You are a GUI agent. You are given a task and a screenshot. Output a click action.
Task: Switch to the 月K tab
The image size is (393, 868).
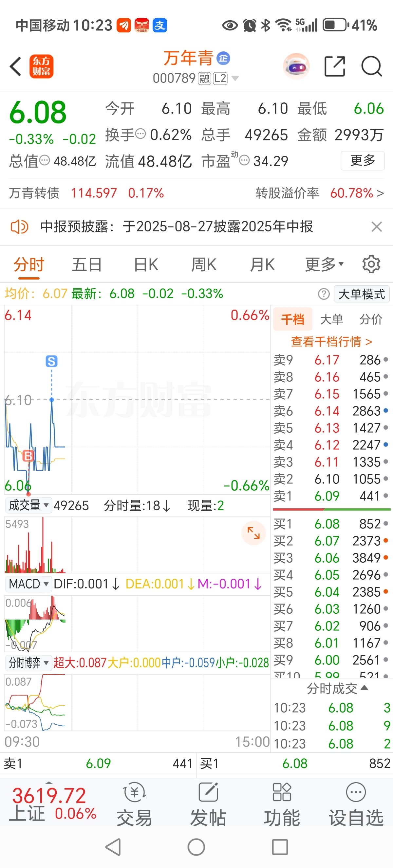click(x=262, y=264)
